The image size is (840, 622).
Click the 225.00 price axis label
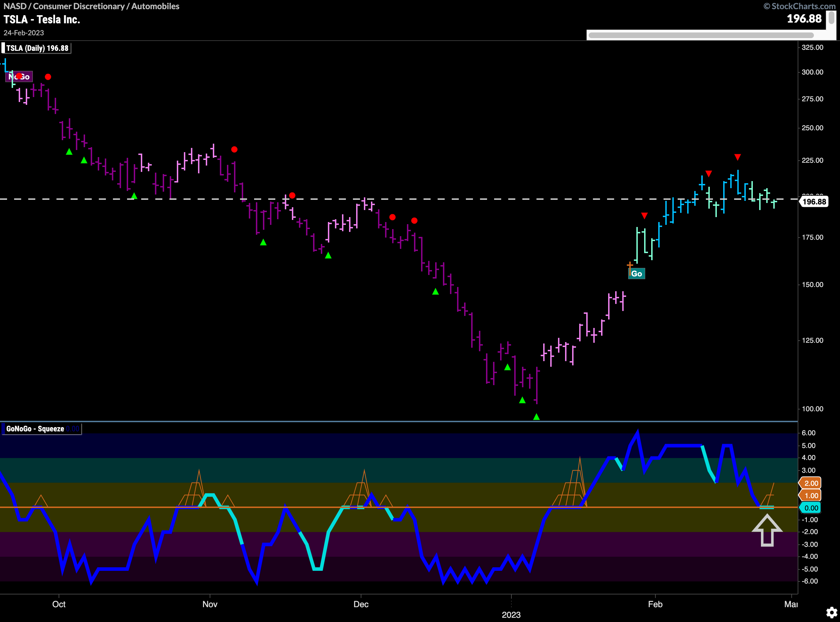click(x=812, y=160)
